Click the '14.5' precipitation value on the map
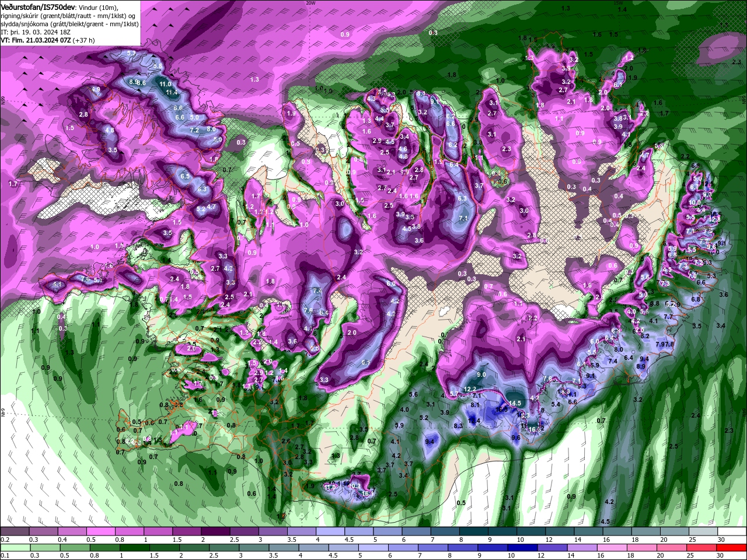This screenshot has height=560, width=747. 515,403
